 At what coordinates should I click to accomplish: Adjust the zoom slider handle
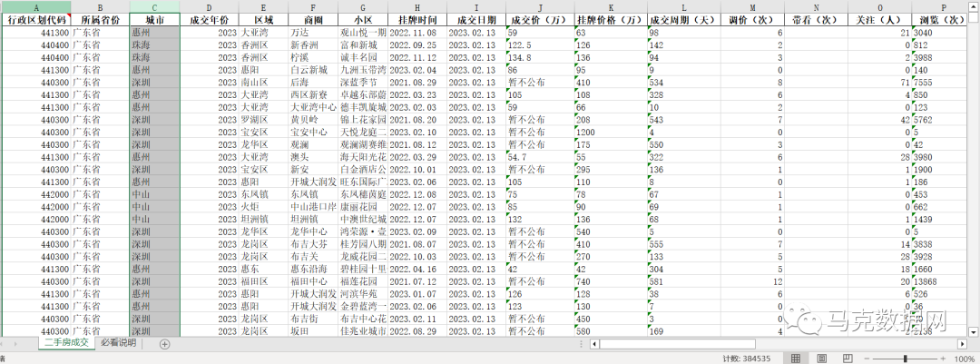pyautogui.click(x=905, y=359)
